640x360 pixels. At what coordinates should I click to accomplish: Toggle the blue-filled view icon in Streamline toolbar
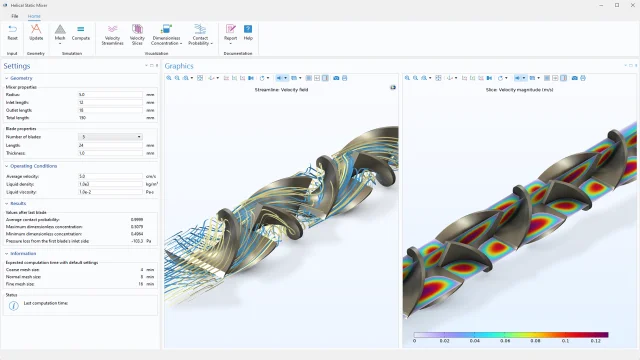[251, 78]
